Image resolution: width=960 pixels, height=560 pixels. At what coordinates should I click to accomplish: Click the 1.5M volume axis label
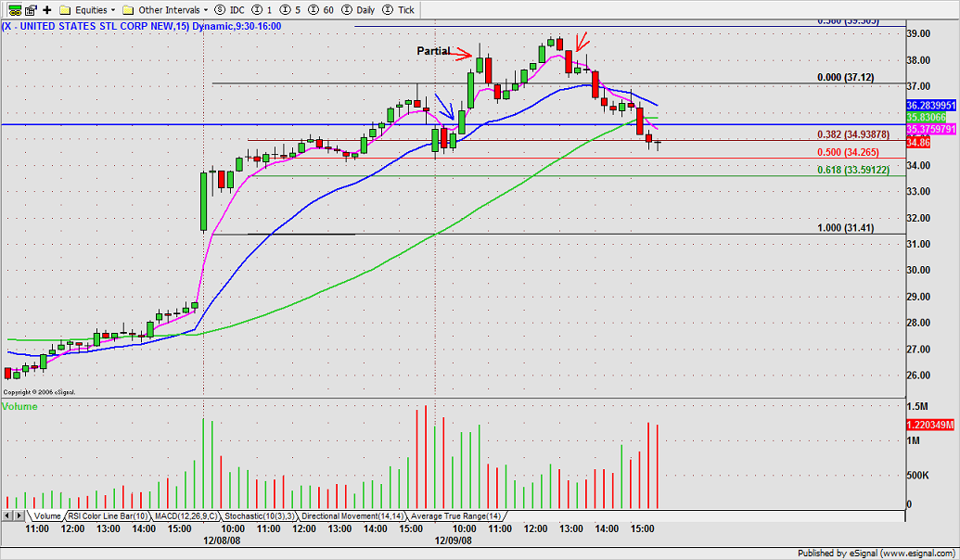pos(917,406)
